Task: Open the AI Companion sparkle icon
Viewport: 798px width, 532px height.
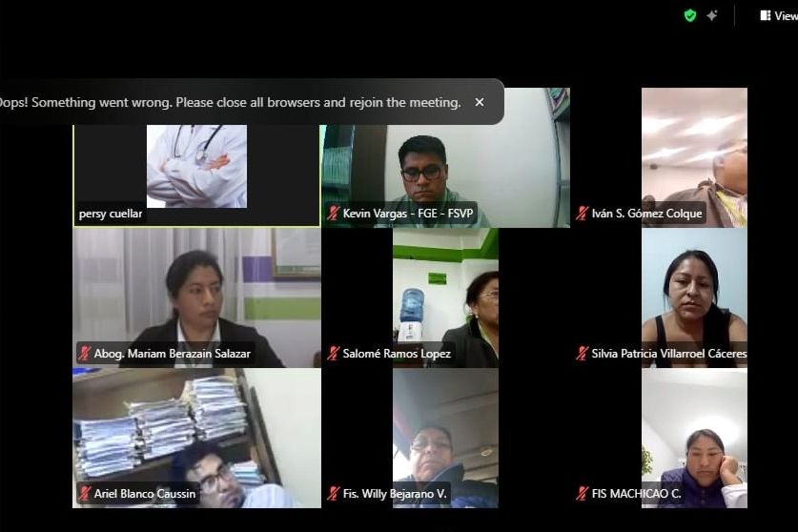Action: [712, 16]
